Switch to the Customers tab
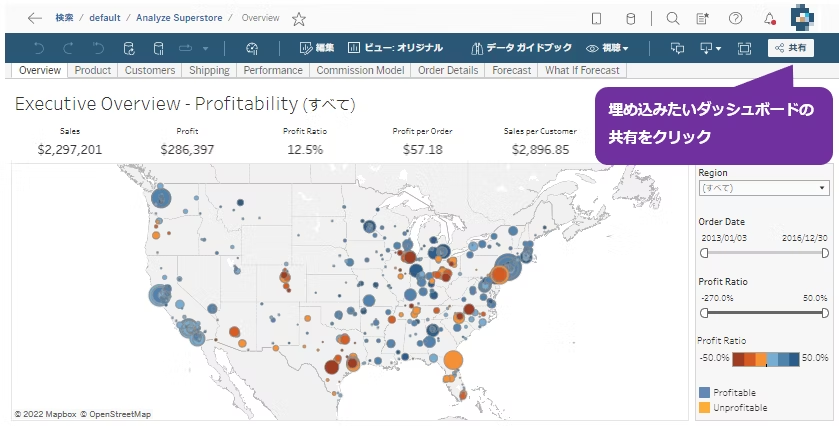 [x=150, y=70]
